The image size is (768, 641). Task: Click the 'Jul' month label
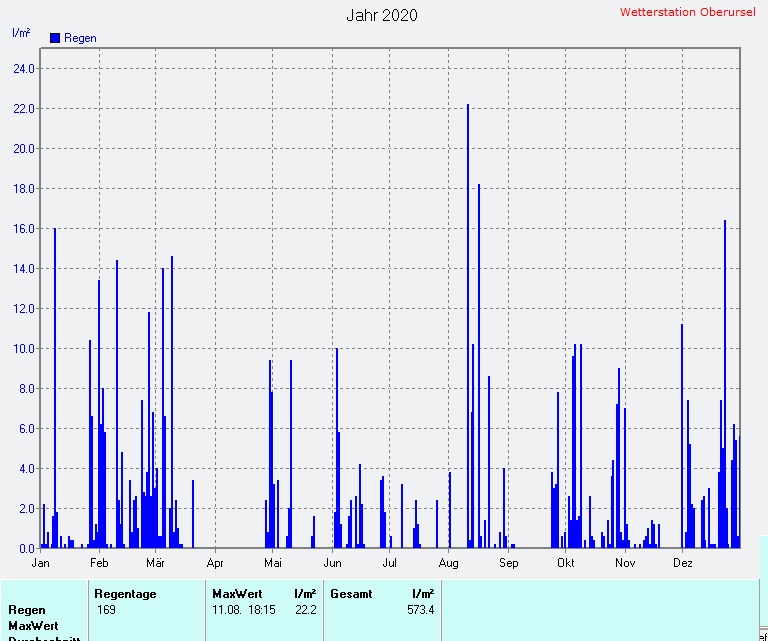389,563
